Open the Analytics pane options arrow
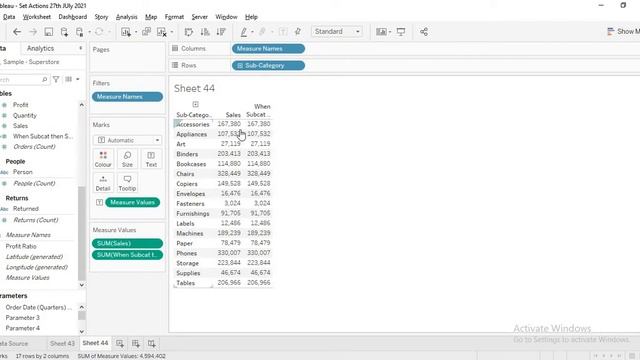The height and width of the screenshot is (360, 640). coord(80,48)
